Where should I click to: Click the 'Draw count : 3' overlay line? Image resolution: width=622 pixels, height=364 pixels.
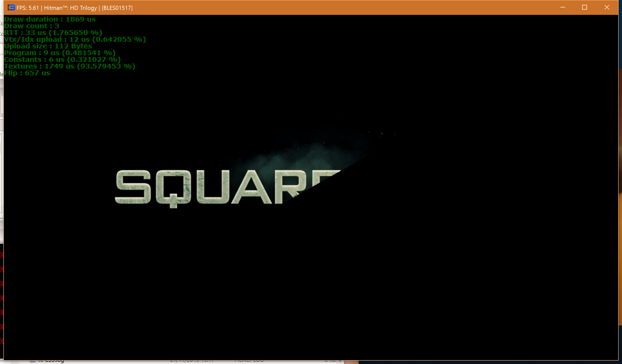coord(32,26)
